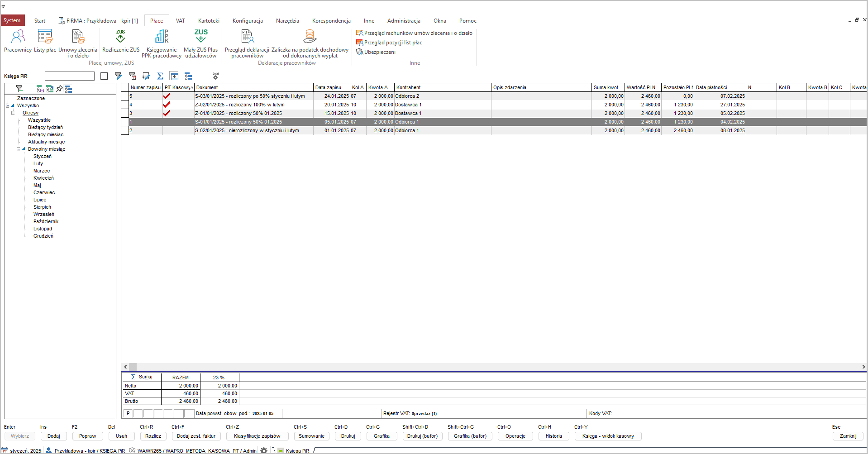Toggle PIT Kasowy checkmark for Z-02/01/2025
The width and height of the screenshot is (868, 454).
167,105
